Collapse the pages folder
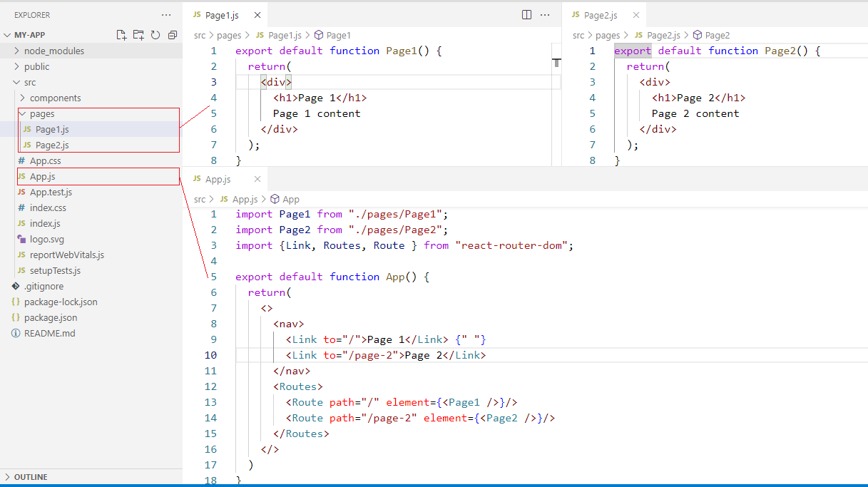Screen dimensions: 868x487 pos(41,113)
